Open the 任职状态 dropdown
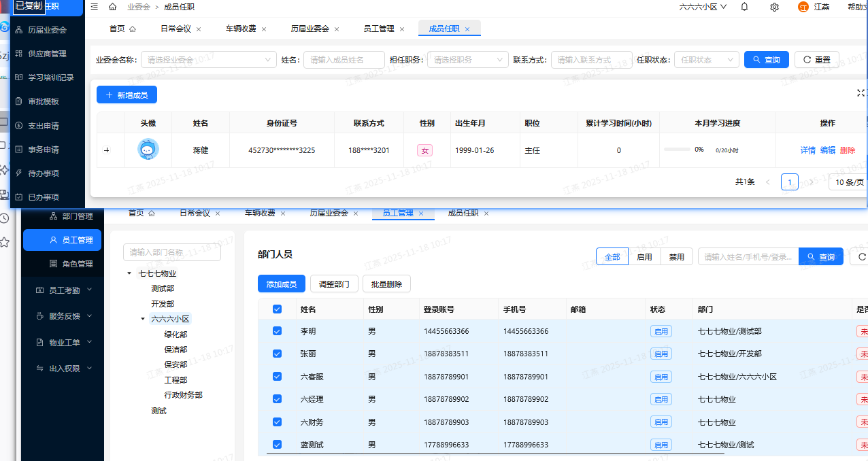868x461 pixels. [707, 60]
